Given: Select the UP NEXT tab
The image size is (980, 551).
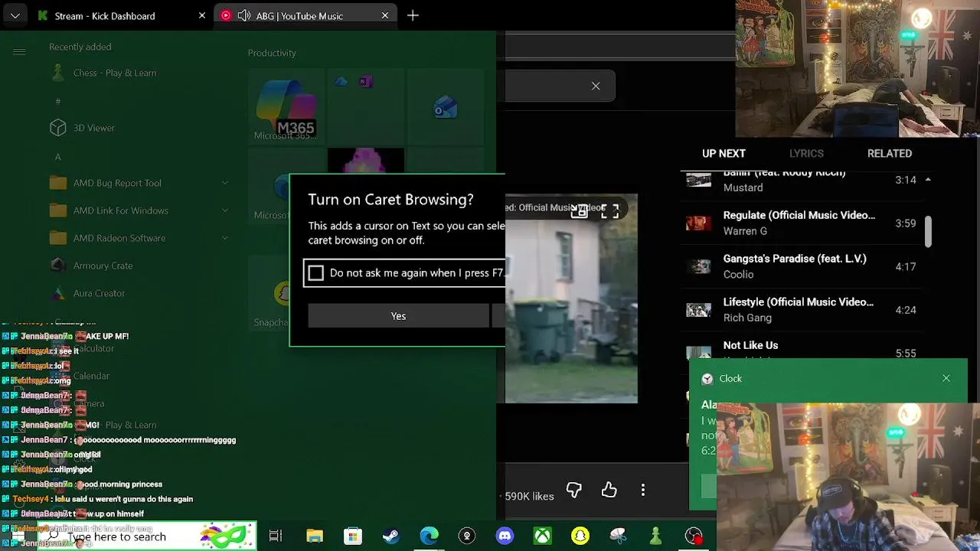Looking at the screenshot, I should [x=724, y=153].
